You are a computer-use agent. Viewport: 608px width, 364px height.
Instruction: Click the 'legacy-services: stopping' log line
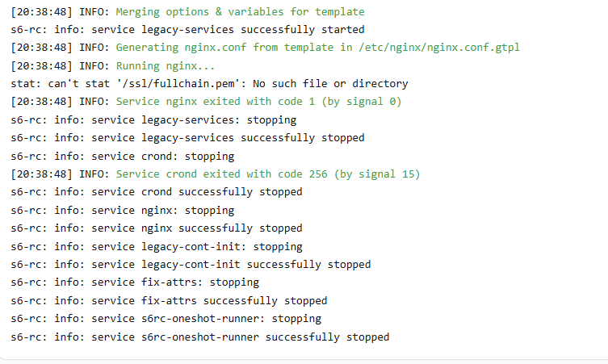tap(153, 120)
